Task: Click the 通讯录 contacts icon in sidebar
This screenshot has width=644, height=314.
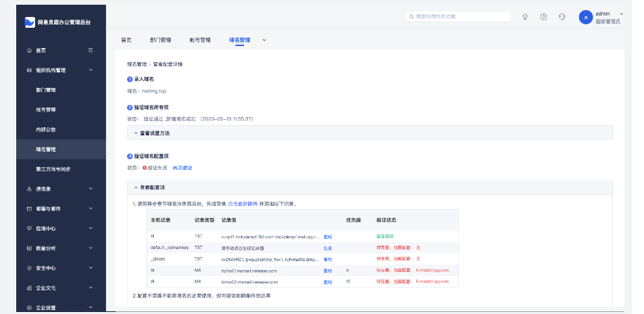Action: (x=29, y=189)
